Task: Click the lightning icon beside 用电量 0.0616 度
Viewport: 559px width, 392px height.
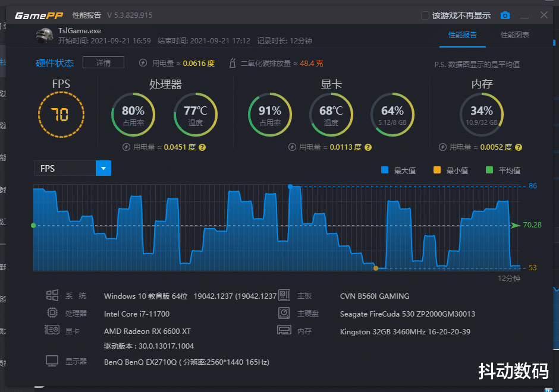Action: (143, 63)
